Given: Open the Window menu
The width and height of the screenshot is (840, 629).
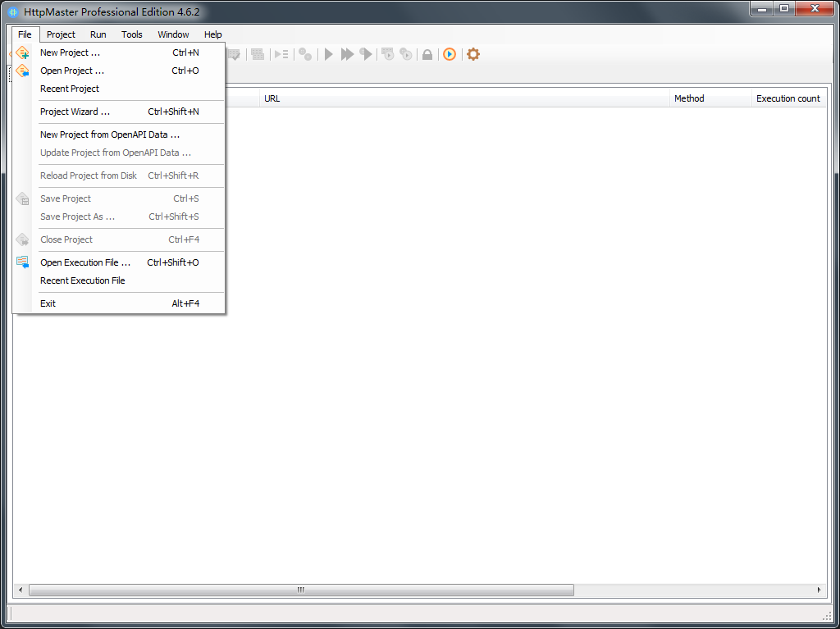Looking at the screenshot, I should [173, 34].
